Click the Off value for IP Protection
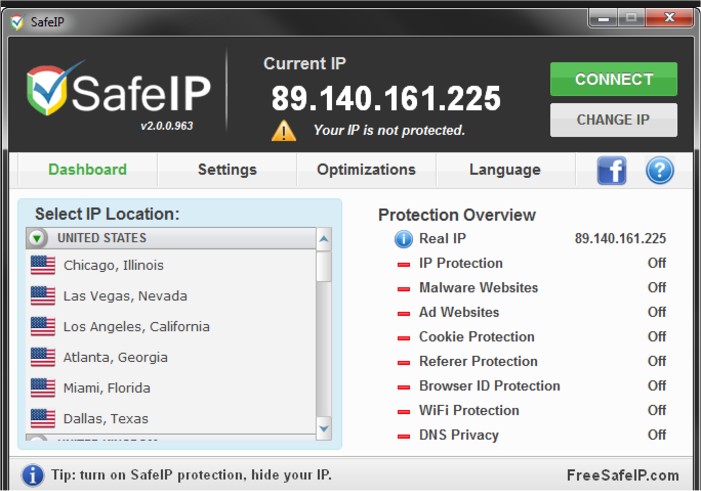Image resolution: width=701 pixels, height=491 pixels. [x=657, y=263]
